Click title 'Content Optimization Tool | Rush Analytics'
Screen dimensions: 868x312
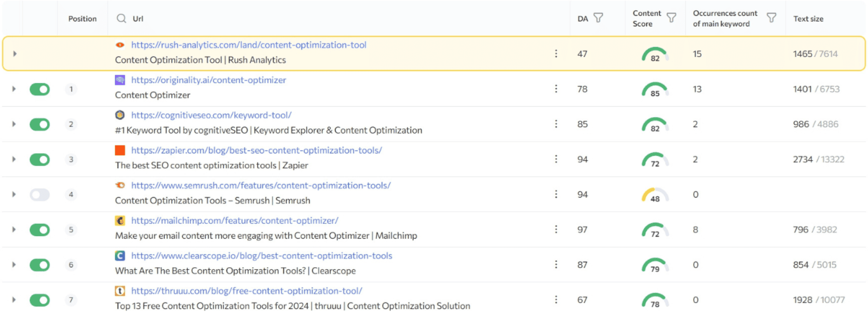[x=200, y=60]
